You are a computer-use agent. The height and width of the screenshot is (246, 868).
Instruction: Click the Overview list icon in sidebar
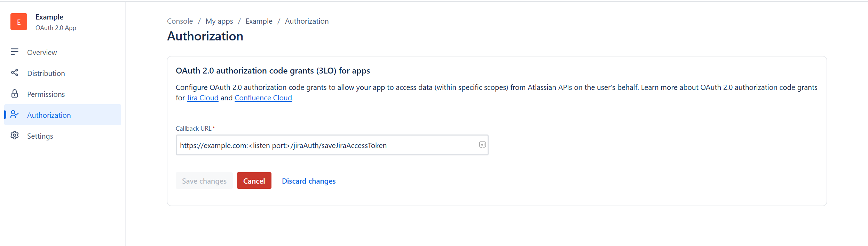coord(15,52)
